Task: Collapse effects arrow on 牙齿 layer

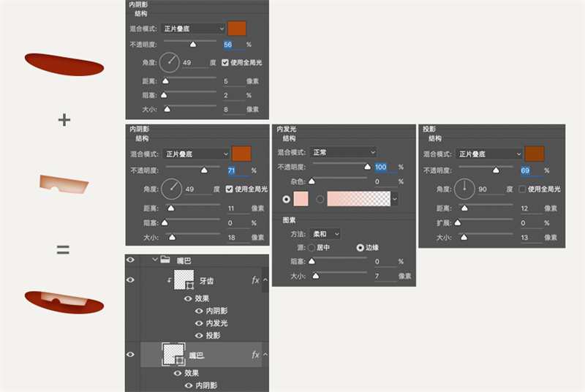Action: coord(265,279)
